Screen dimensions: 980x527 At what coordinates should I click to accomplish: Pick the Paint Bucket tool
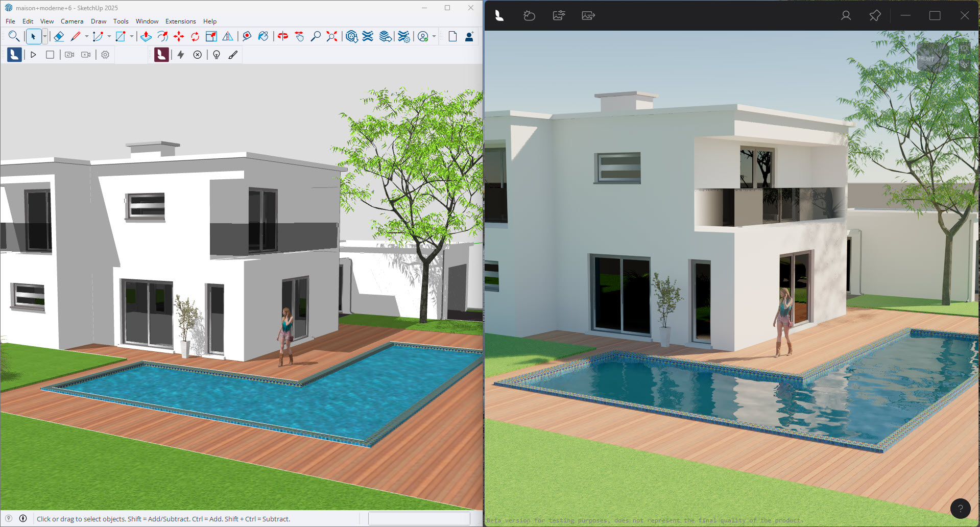coord(263,36)
